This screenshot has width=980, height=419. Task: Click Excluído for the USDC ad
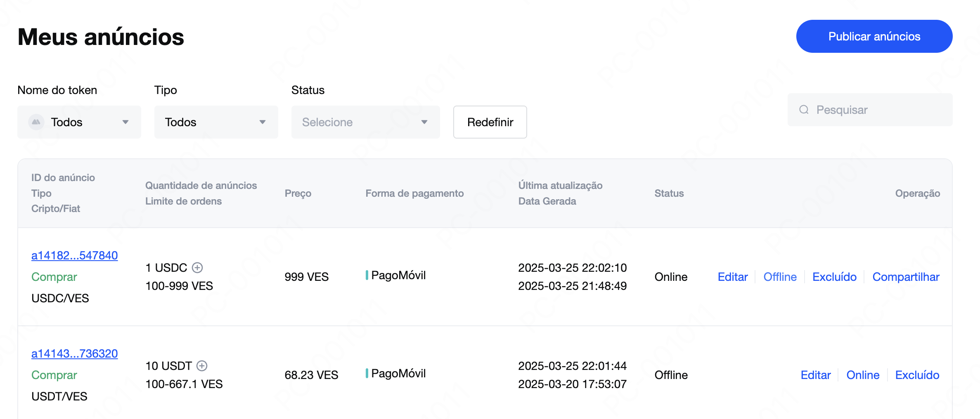click(834, 277)
